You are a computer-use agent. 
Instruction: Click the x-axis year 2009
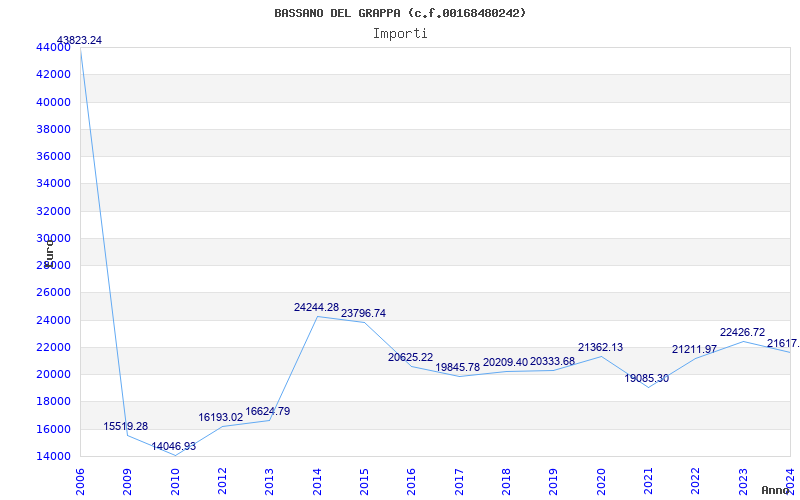pos(127,482)
